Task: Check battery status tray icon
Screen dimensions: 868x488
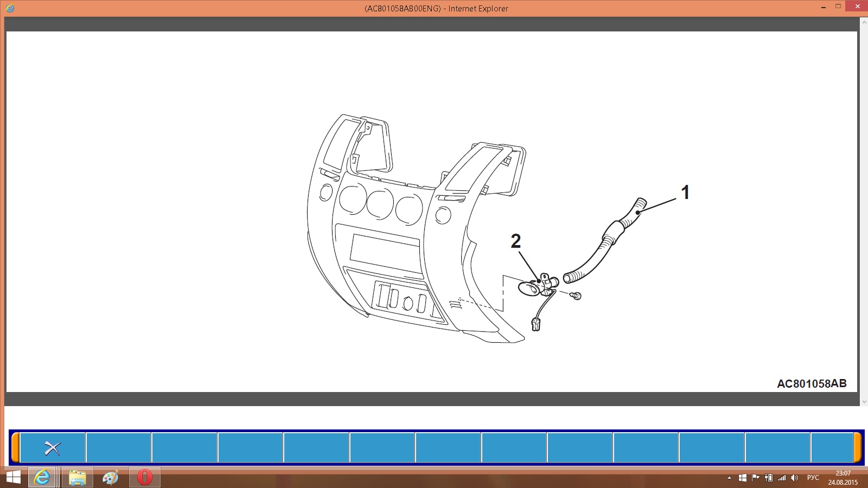Action: coord(768,478)
